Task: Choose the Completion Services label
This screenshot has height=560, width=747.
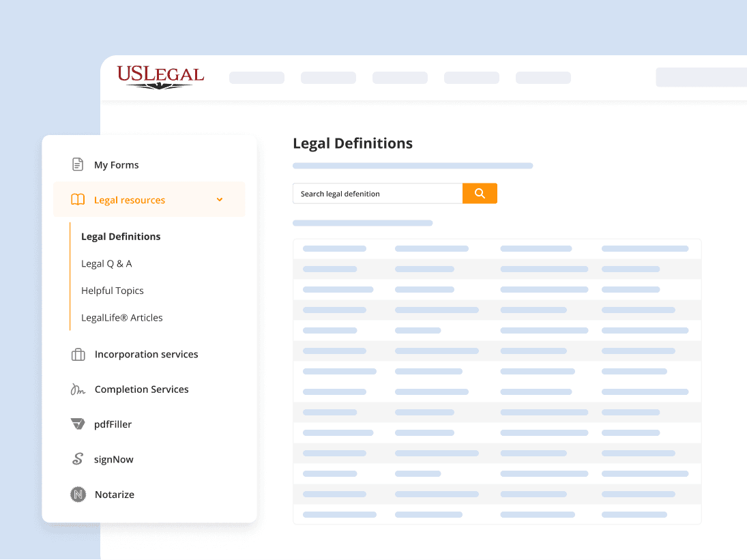Action: coord(141,389)
